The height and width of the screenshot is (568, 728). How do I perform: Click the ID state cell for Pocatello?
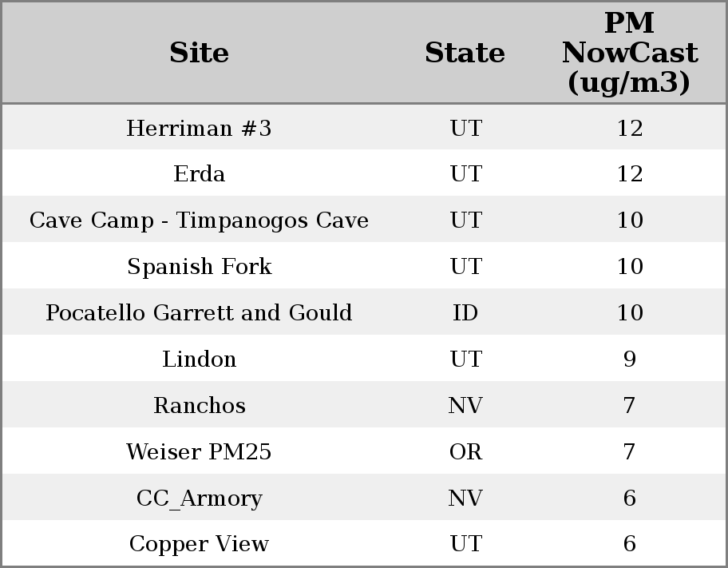click(465, 313)
